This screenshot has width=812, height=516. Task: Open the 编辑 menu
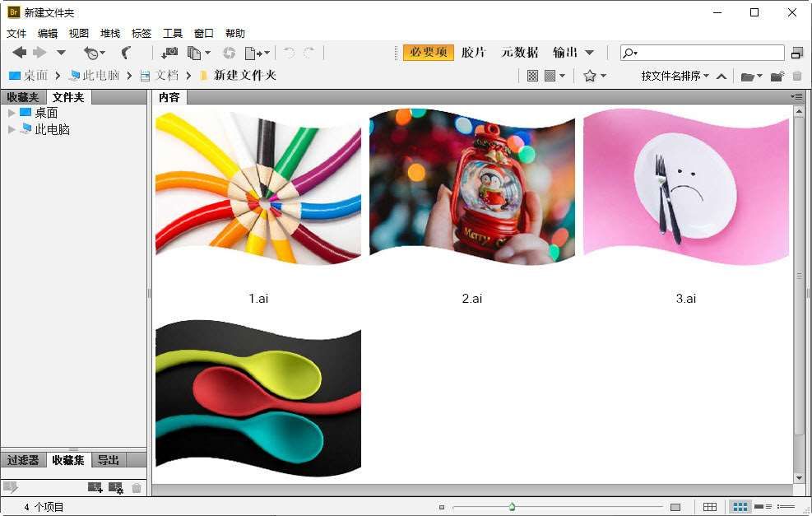48,33
